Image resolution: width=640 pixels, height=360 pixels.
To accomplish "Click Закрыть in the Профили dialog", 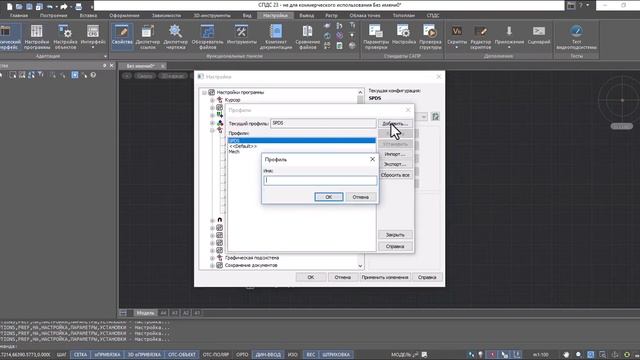I will tap(395, 235).
